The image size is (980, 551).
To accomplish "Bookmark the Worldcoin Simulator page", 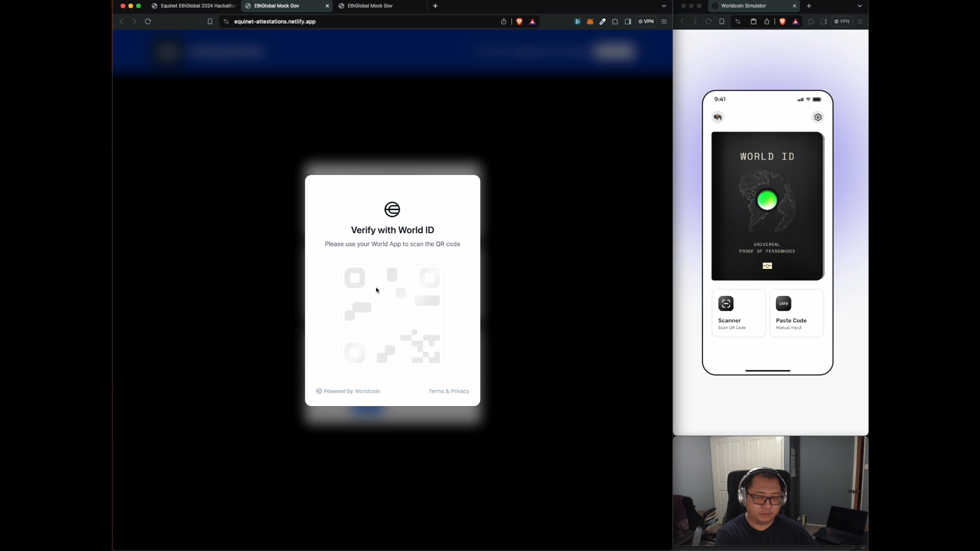I will pyautogui.click(x=722, y=21).
